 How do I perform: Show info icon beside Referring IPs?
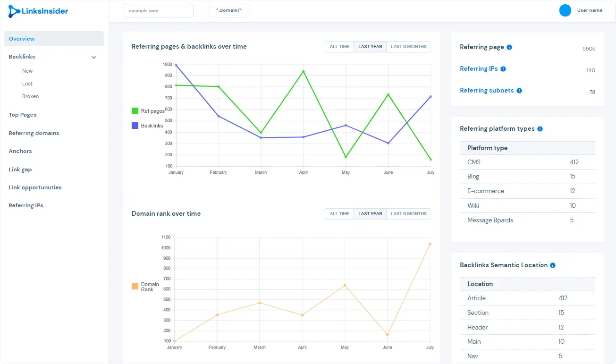(503, 69)
